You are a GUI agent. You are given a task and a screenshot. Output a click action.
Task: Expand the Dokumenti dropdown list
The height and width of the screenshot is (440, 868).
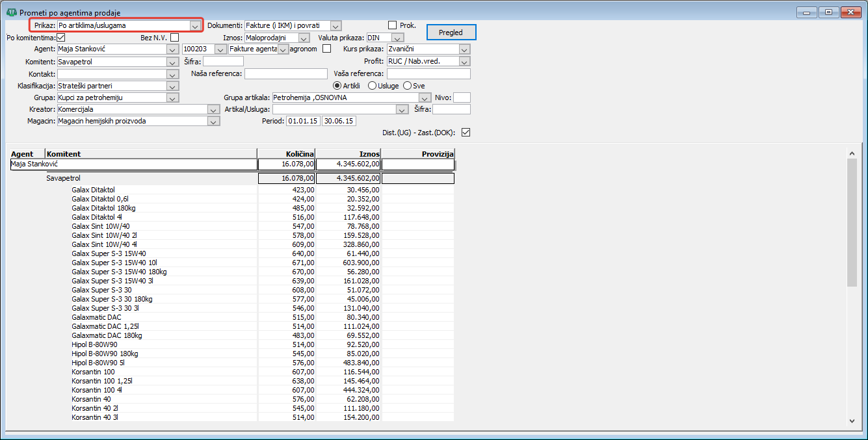click(x=335, y=25)
